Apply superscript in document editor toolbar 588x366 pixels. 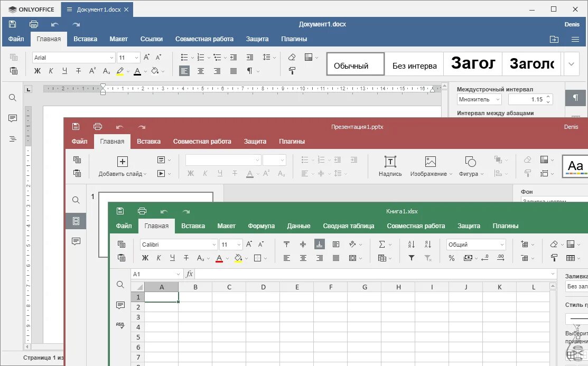point(92,71)
